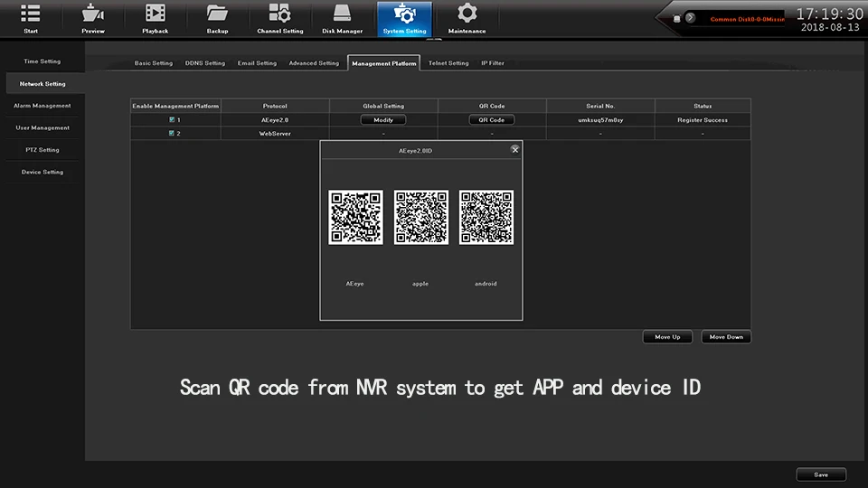The height and width of the screenshot is (488, 868).
Task: Switch to DDNS Setting tab
Action: [x=205, y=63]
